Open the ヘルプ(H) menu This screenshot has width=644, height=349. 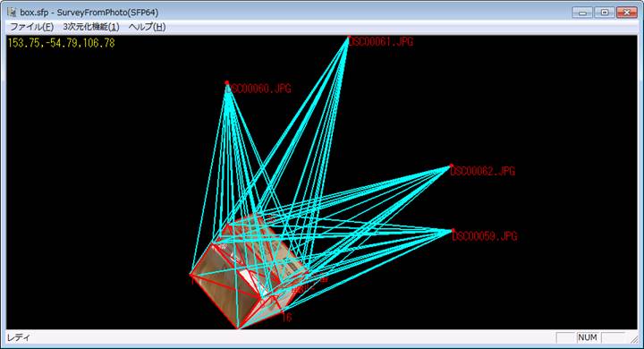click(x=147, y=27)
